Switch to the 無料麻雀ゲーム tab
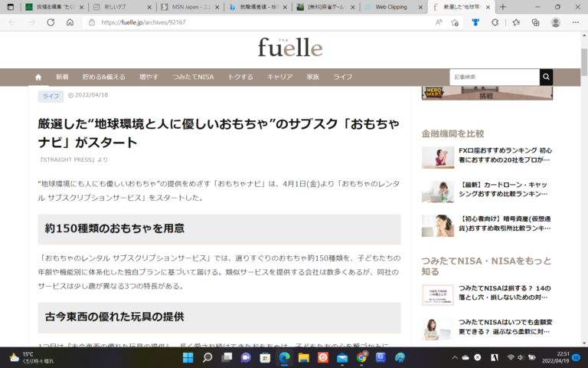The image size is (588, 368). click(x=325, y=7)
